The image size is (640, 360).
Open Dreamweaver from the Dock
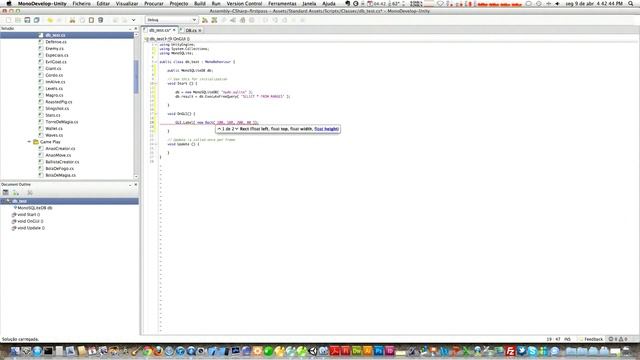click(357, 351)
